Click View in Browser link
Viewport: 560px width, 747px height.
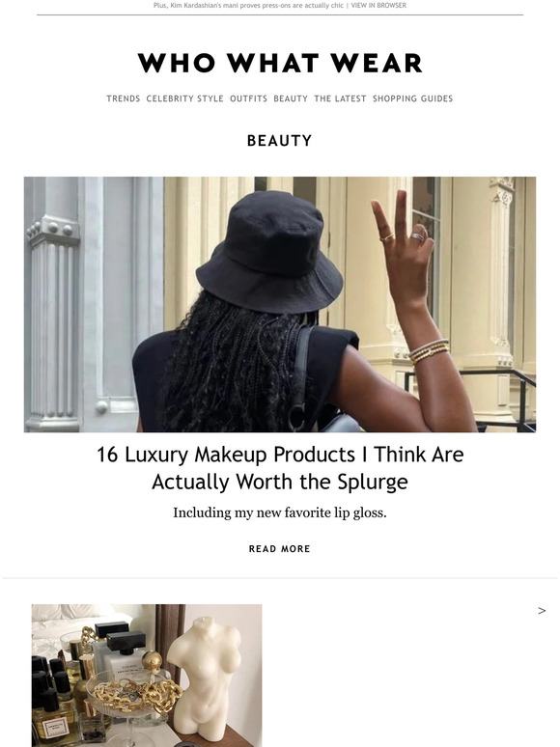(378, 5)
